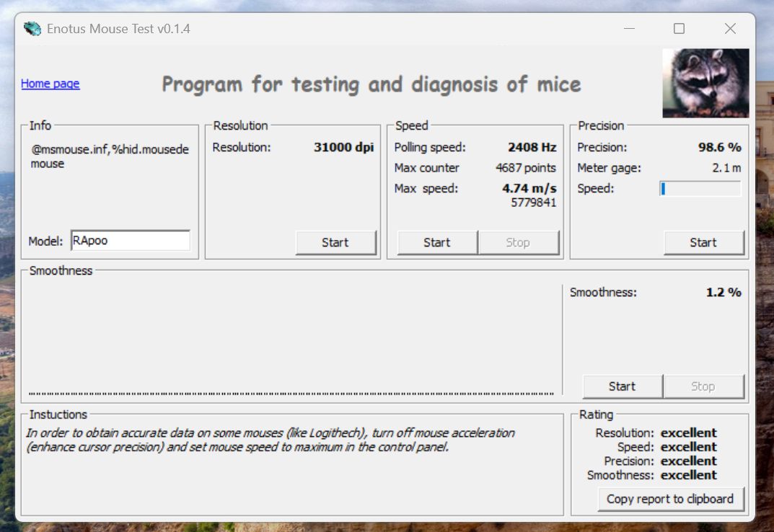Start the Speed test
The image size is (774, 532).
tap(437, 242)
